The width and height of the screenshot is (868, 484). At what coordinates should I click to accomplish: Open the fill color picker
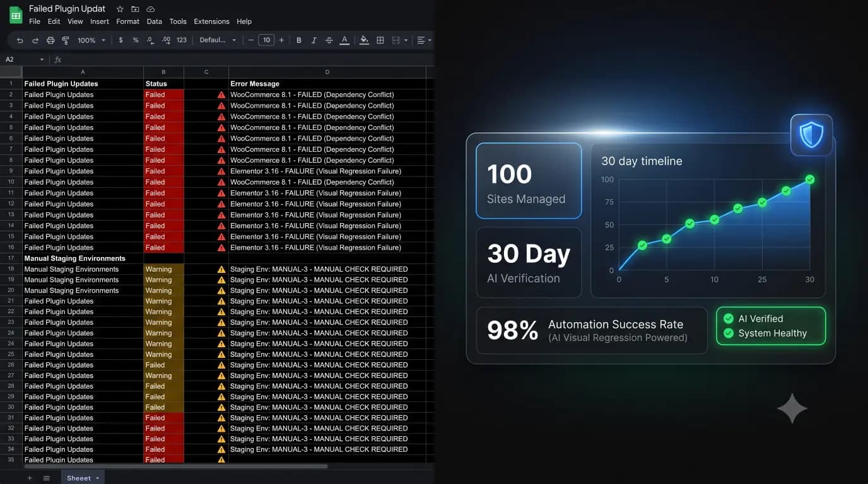pos(364,40)
